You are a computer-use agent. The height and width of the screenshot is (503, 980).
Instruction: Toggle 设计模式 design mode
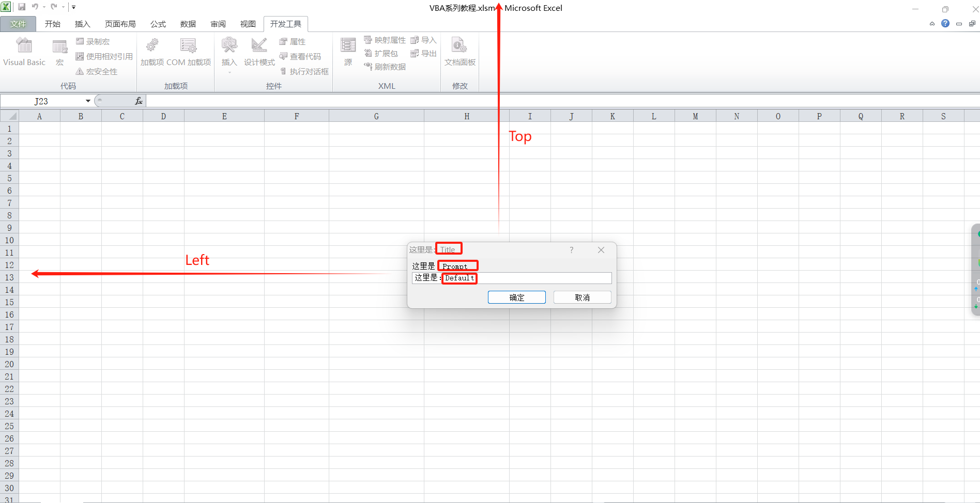tap(259, 52)
